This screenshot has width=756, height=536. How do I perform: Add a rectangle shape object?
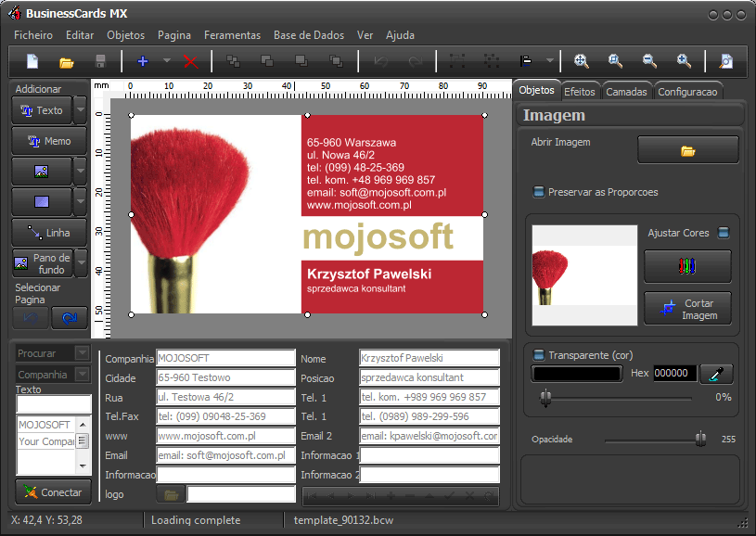pos(42,201)
